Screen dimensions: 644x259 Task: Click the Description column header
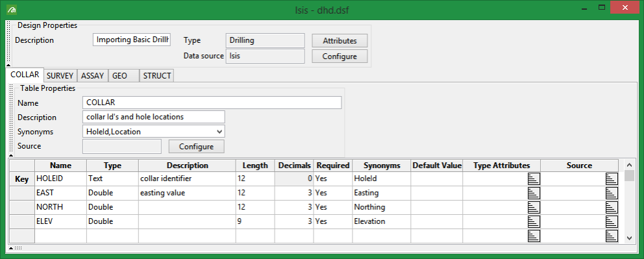tap(187, 166)
